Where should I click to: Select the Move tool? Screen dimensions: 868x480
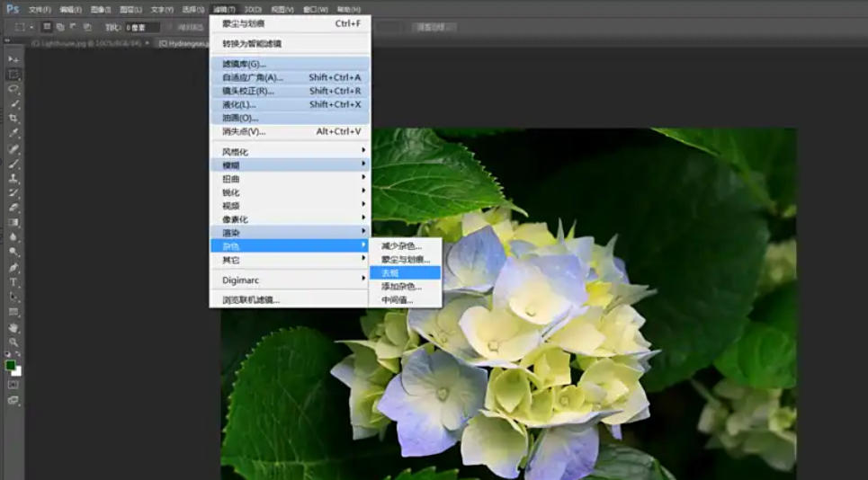point(13,59)
